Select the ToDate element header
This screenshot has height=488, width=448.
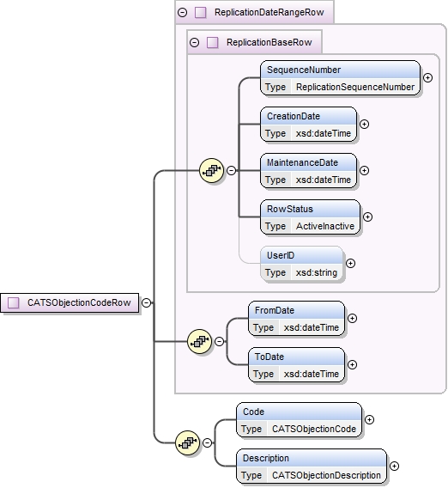[x=296, y=357]
